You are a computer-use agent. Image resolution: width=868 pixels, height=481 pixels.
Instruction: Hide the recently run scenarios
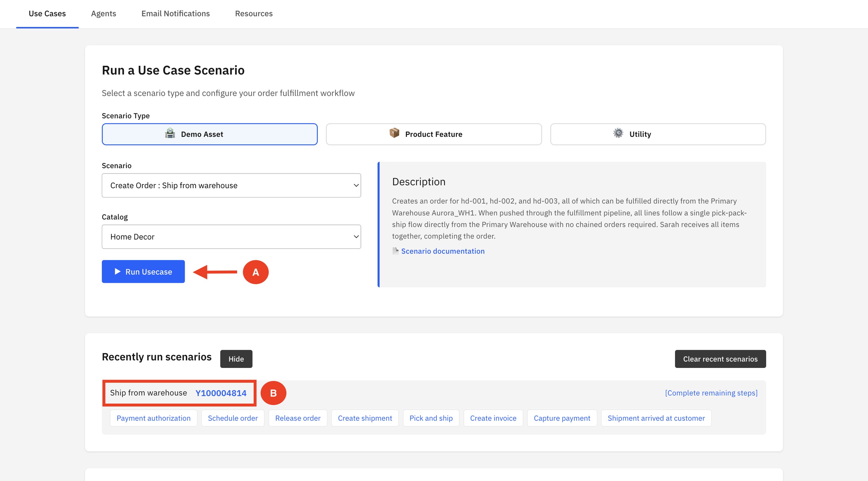236,359
